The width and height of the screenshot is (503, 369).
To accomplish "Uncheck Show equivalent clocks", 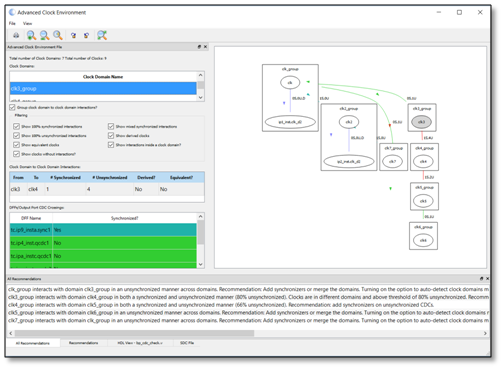I will pos(16,145).
